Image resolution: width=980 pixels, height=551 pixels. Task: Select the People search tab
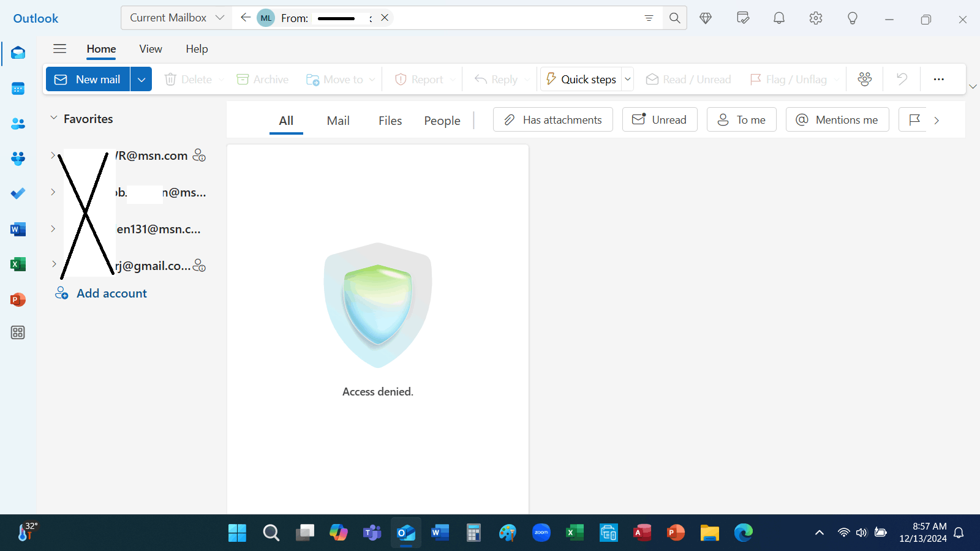[x=442, y=121]
